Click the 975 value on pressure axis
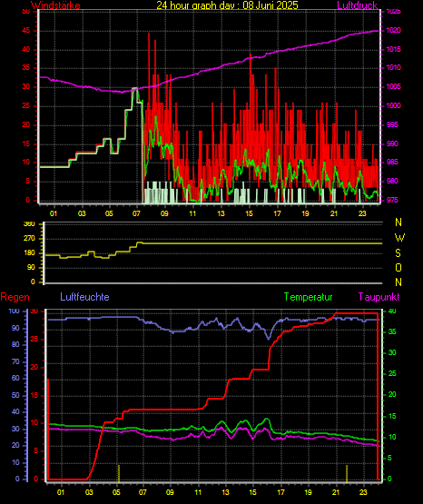The image size is (423, 504). (x=392, y=200)
